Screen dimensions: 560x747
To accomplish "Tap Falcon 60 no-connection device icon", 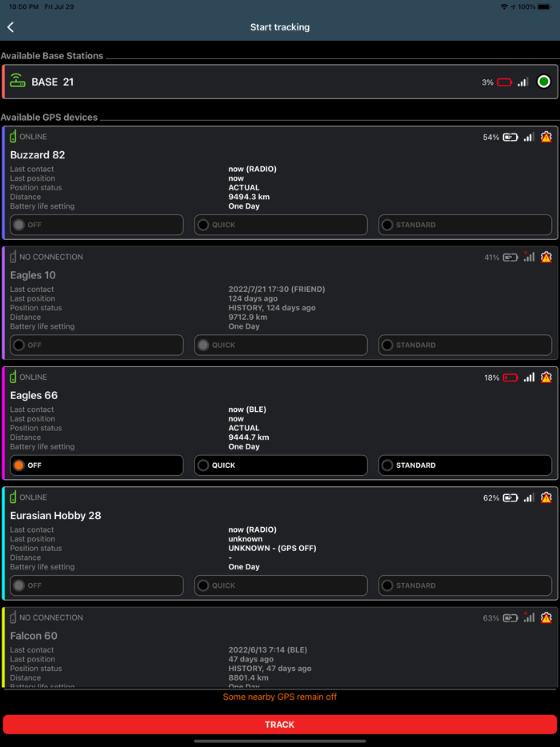I will [x=14, y=617].
